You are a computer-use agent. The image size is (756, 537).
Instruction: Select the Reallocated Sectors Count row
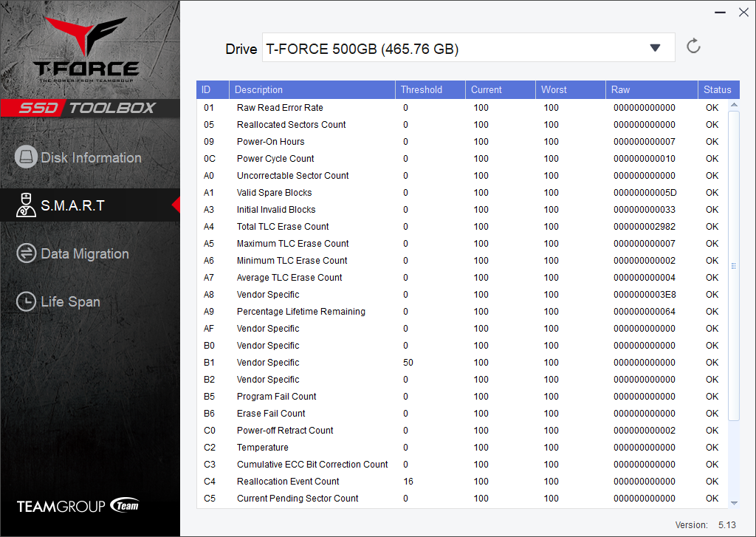(x=462, y=125)
